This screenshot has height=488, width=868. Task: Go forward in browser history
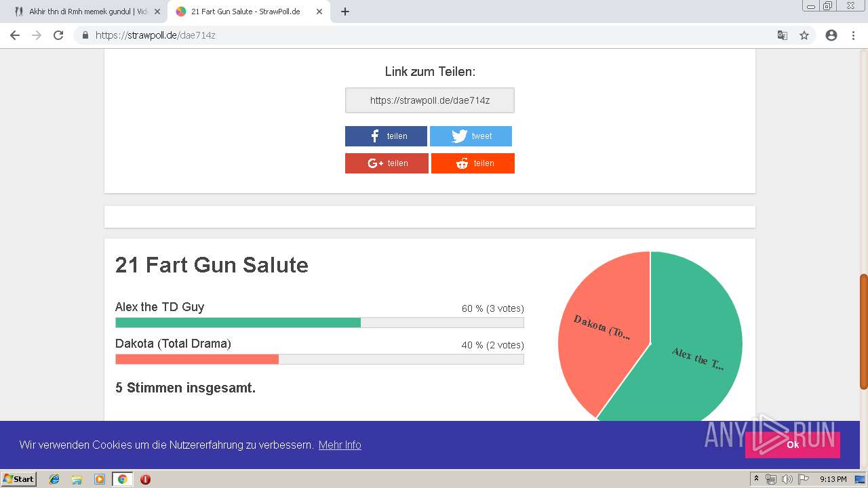coord(37,35)
